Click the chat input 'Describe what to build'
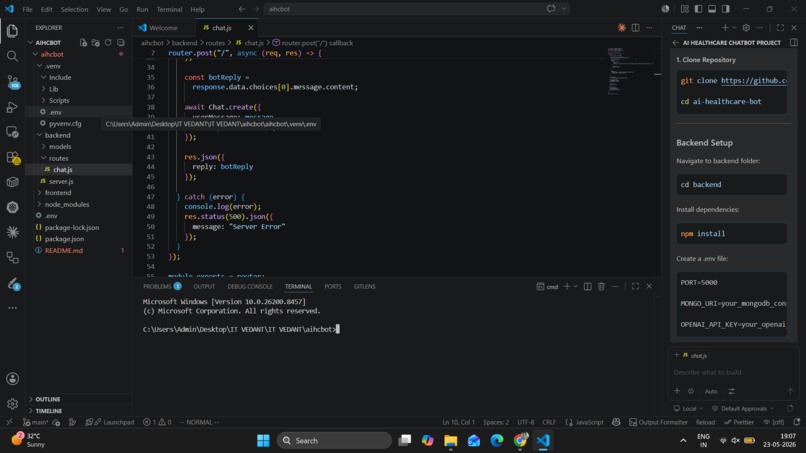This screenshot has width=806, height=453. [x=734, y=372]
